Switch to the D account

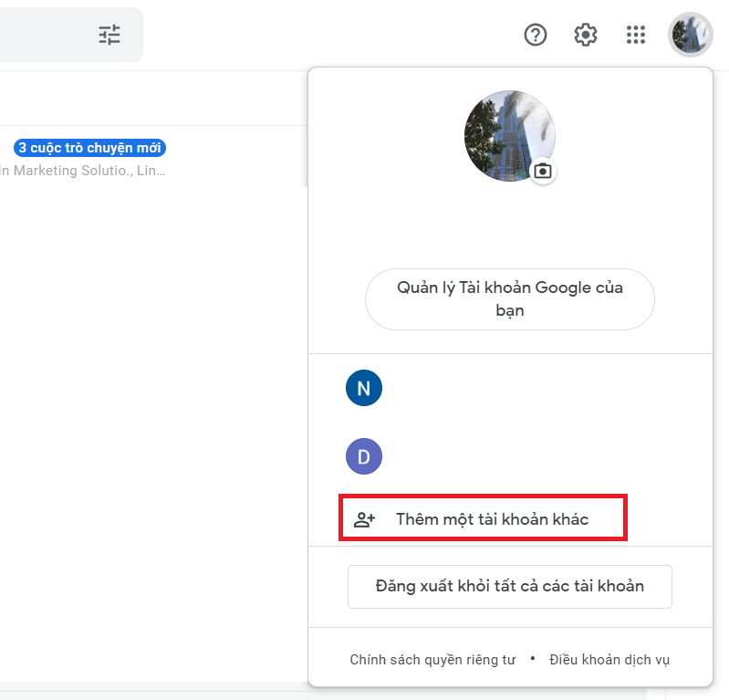click(x=364, y=456)
